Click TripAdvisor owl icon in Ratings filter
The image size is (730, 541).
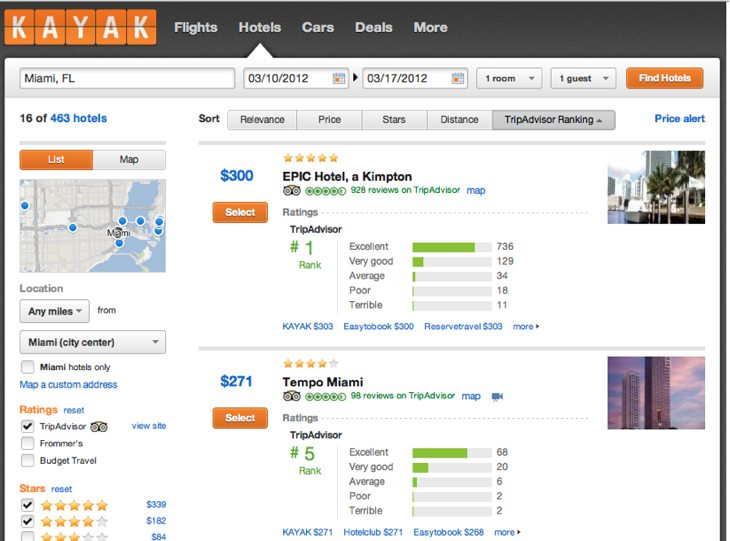coord(99,426)
